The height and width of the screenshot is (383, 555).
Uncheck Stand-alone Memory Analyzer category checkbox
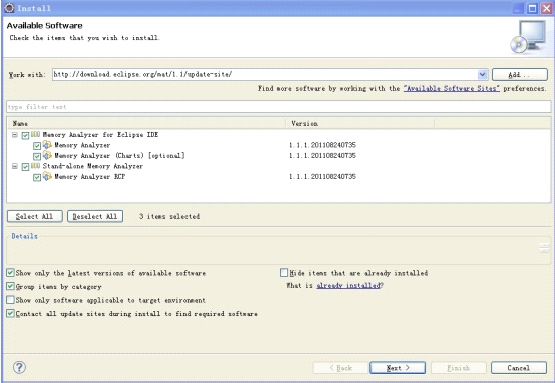[25, 166]
